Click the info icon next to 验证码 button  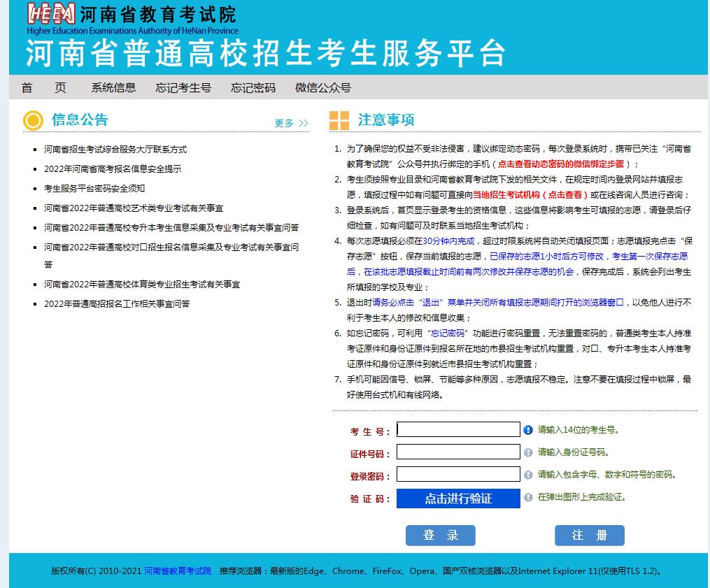coord(528,498)
